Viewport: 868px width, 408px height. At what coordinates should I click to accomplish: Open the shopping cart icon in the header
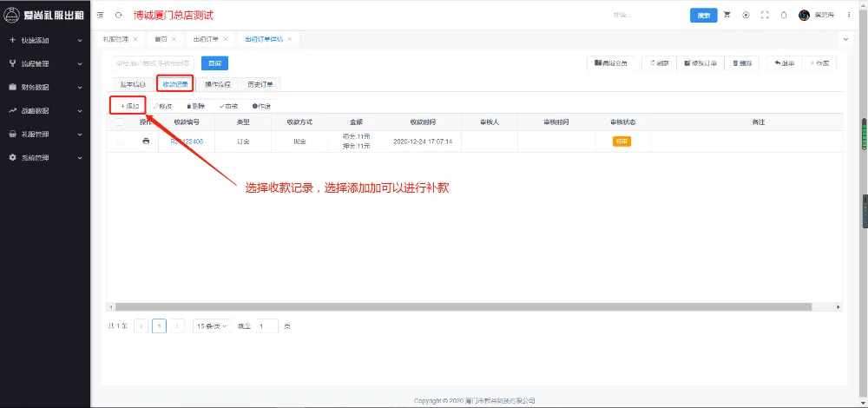click(x=727, y=16)
